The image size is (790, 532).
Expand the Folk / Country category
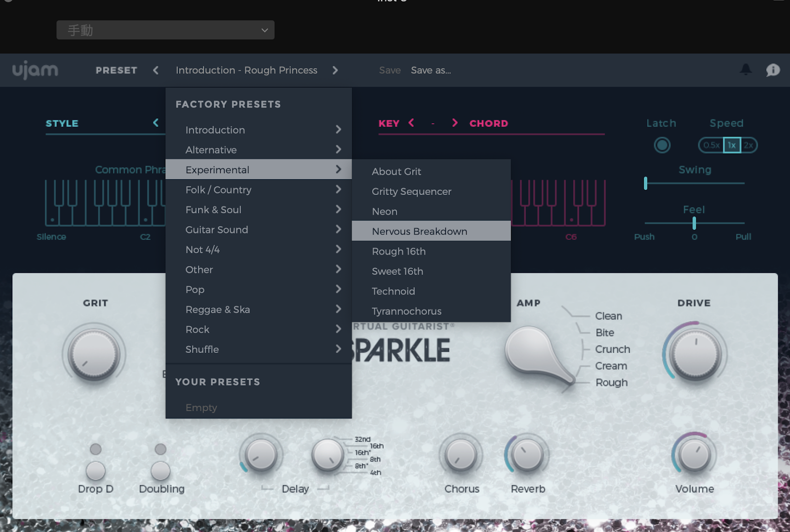[x=259, y=190]
